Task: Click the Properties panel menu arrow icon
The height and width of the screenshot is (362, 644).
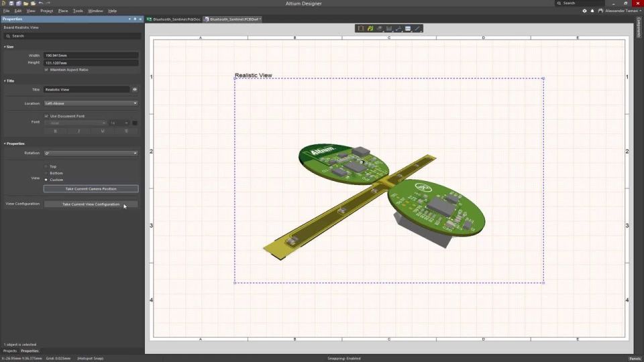Action: pyautogui.click(x=129, y=19)
